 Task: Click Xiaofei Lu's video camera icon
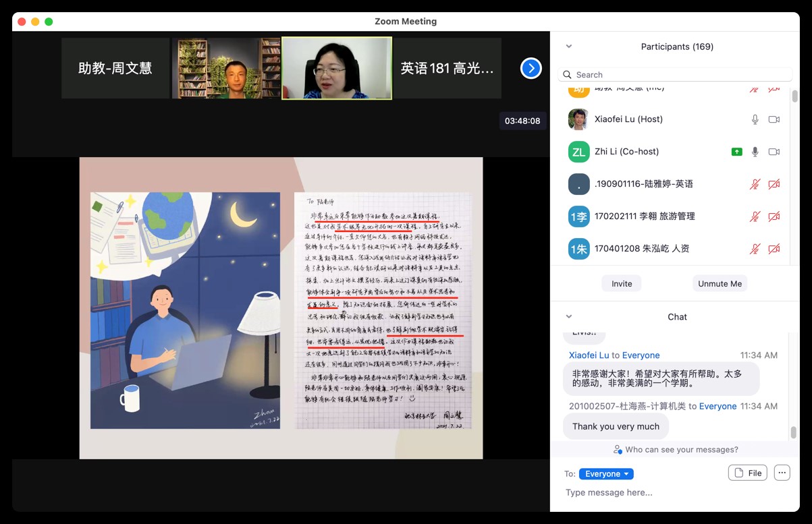point(774,119)
